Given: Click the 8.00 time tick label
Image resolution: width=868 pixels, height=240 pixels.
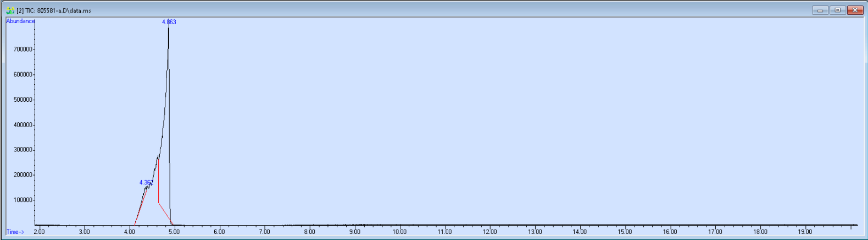Looking at the screenshot, I should [x=309, y=232].
